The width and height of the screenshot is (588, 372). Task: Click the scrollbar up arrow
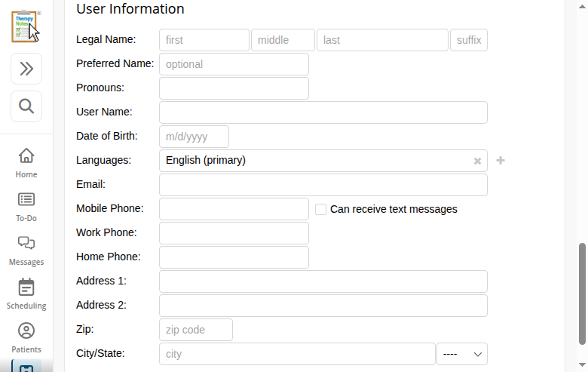point(582,6)
